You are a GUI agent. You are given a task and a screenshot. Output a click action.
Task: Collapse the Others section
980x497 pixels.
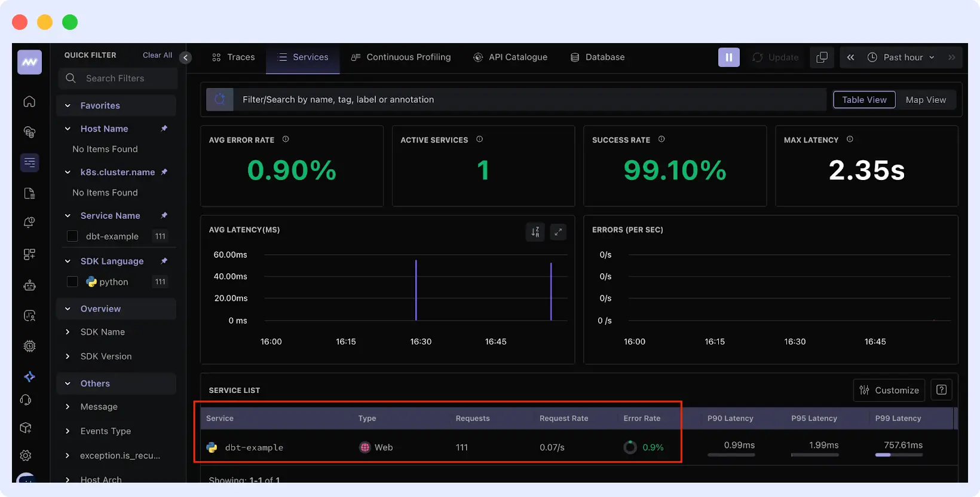pos(68,383)
